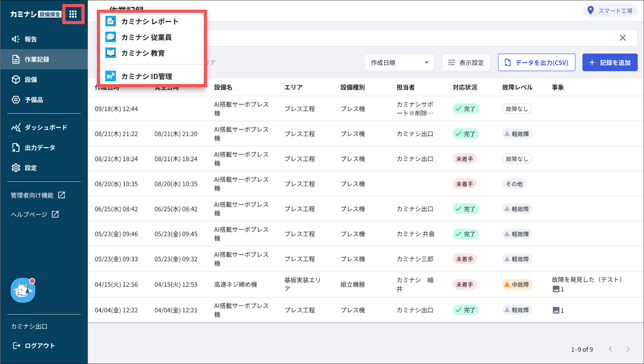Open 報告 megaphone sidebar item
The height and width of the screenshot is (364, 644).
pos(16,39)
